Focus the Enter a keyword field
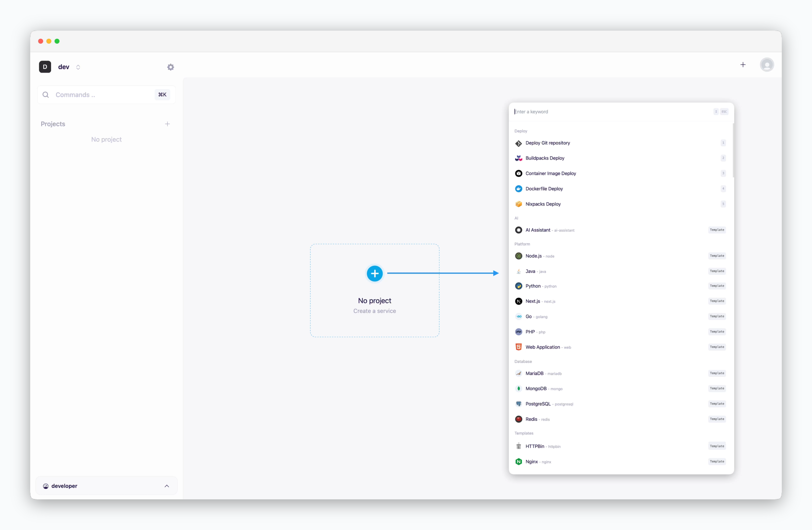This screenshot has width=812, height=530. [x=611, y=112]
